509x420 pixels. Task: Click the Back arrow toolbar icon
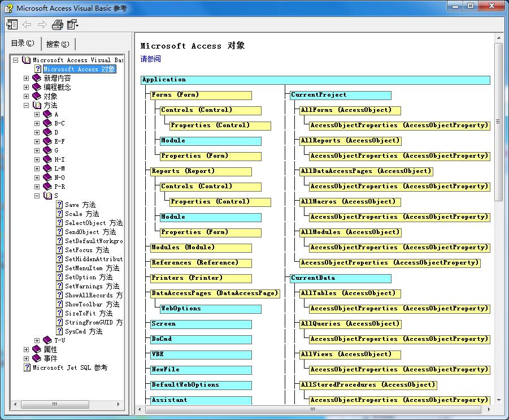[27, 24]
